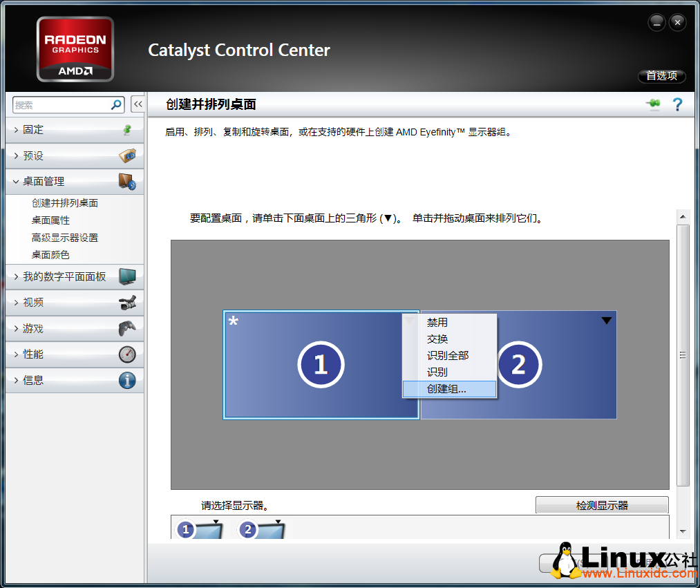Click the 首选项 button
The width and height of the screenshot is (700, 588).
tap(661, 77)
